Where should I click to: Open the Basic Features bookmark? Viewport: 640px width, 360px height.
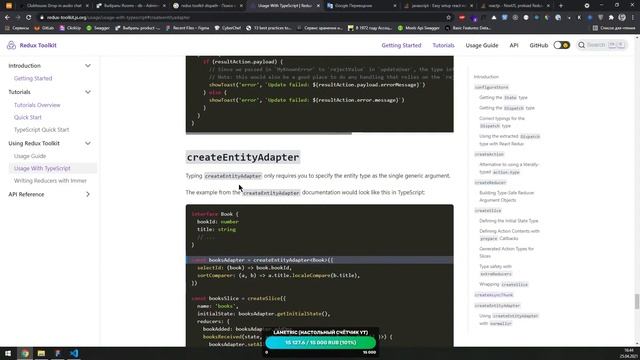pos(468,28)
